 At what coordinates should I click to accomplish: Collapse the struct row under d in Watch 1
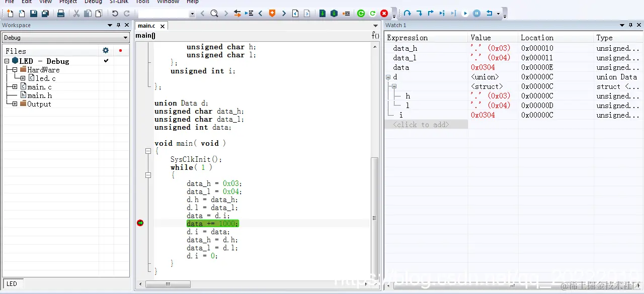pos(394,86)
